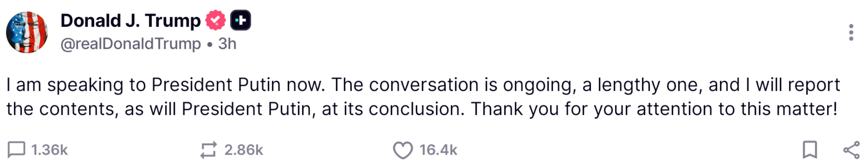Open the @realDonaldTrump handle link

tap(131, 44)
